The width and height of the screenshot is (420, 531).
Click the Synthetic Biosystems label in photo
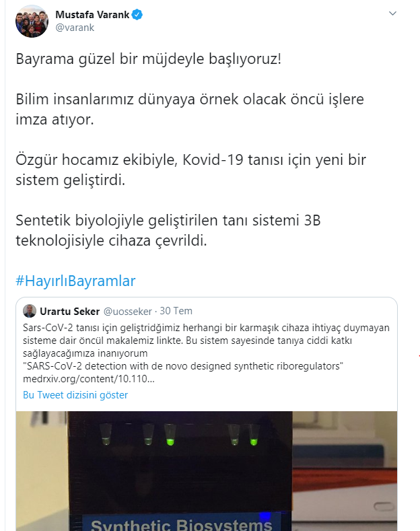(x=182, y=524)
